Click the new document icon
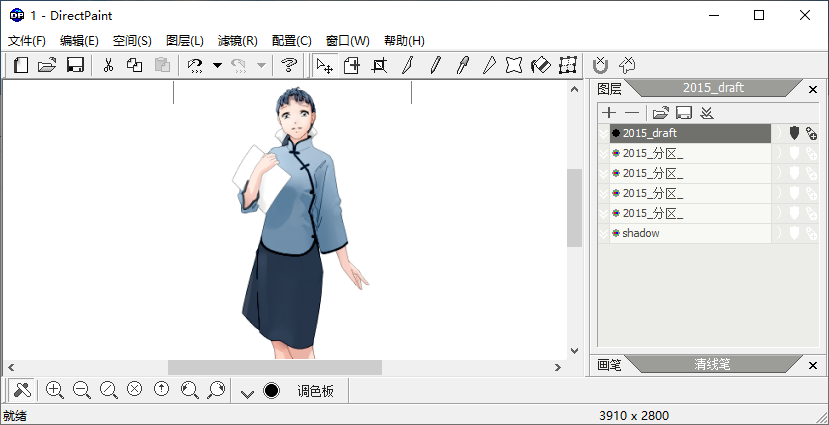This screenshot has height=425, width=829. pos(21,66)
